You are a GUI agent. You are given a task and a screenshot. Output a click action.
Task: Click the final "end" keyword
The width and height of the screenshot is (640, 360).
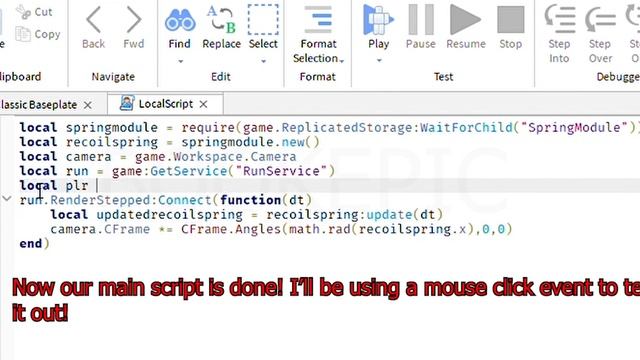click(x=31, y=244)
